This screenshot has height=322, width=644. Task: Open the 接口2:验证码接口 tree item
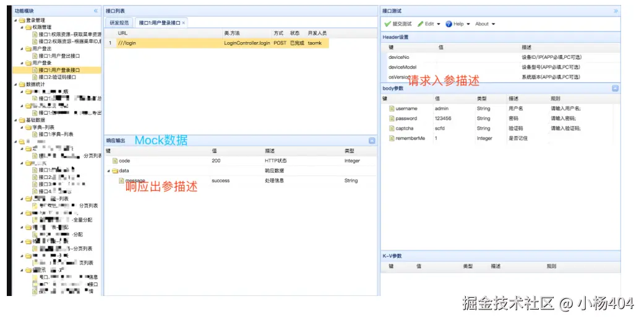coord(57,77)
